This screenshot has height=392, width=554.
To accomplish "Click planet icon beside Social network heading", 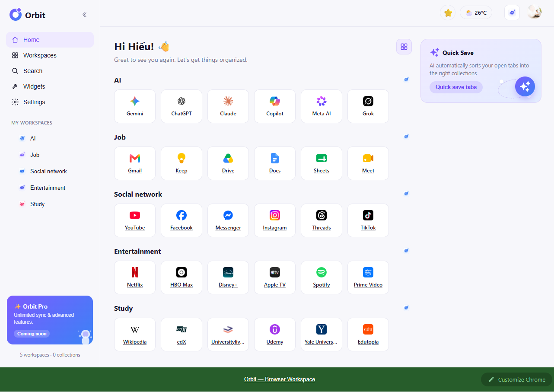I will tap(406, 194).
